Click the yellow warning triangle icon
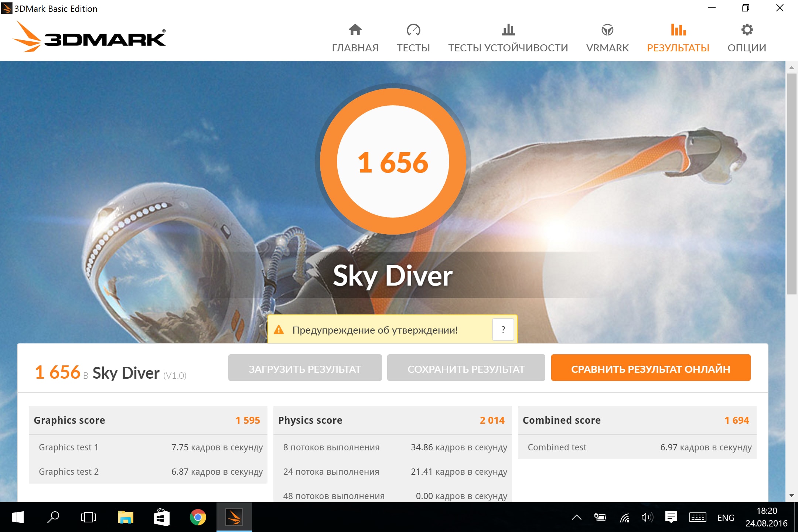 279,330
